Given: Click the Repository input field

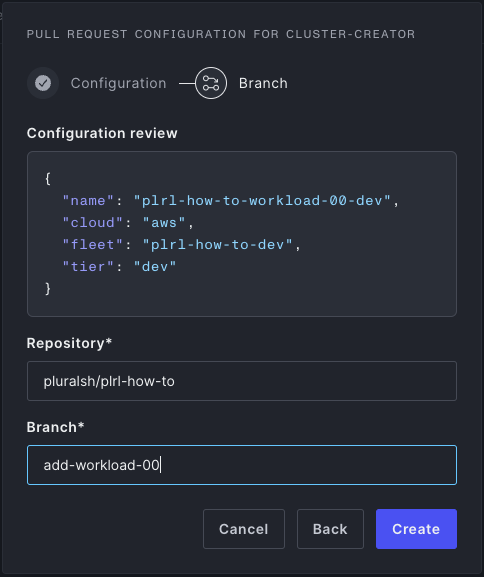Looking at the screenshot, I should 242,381.
